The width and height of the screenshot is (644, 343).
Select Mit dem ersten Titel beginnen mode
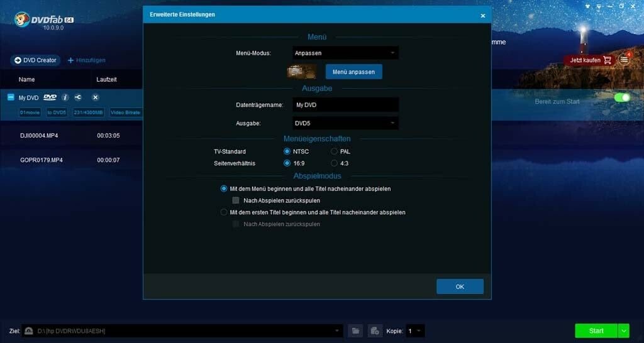[x=223, y=212]
